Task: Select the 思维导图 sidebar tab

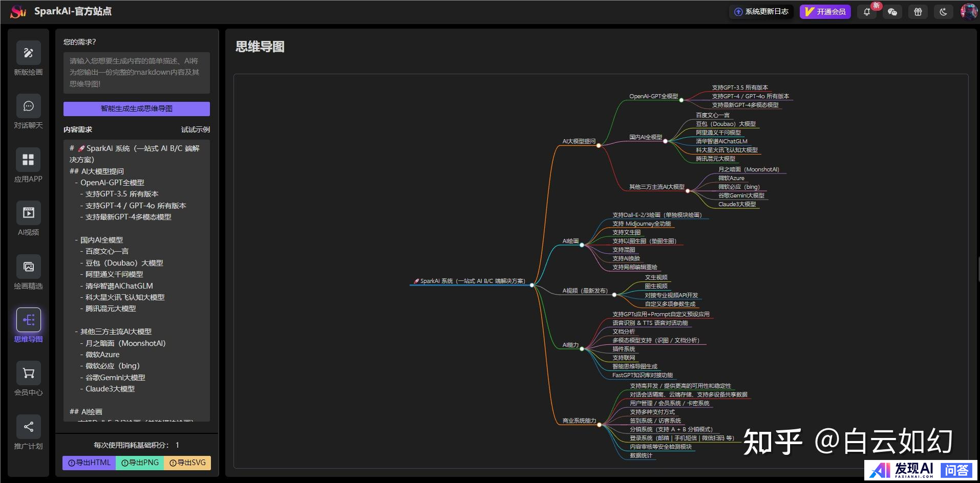Action: [x=28, y=320]
